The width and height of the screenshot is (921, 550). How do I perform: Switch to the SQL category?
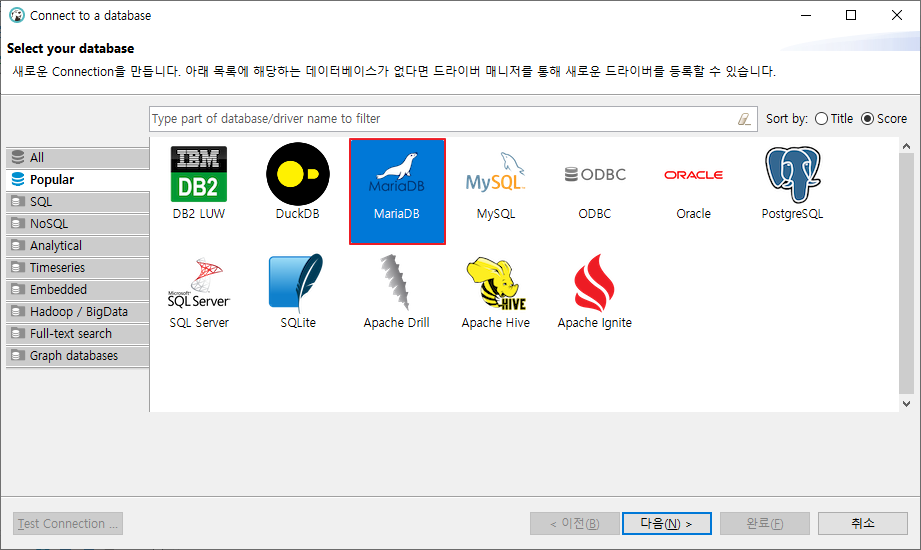click(x=78, y=202)
